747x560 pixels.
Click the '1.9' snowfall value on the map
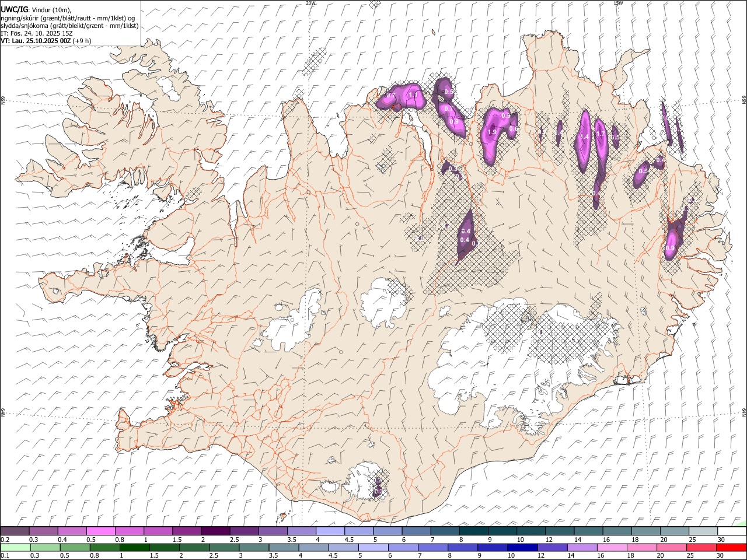tap(491, 132)
